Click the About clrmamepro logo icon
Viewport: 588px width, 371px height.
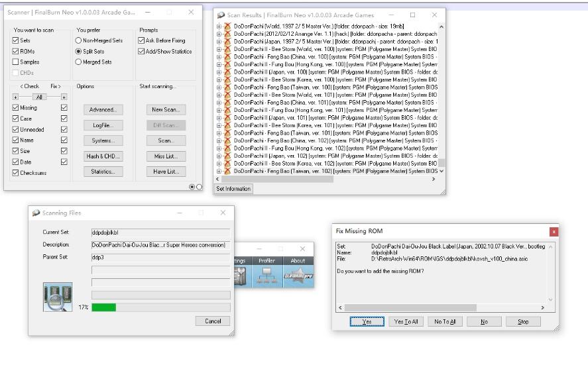[298, 276]
